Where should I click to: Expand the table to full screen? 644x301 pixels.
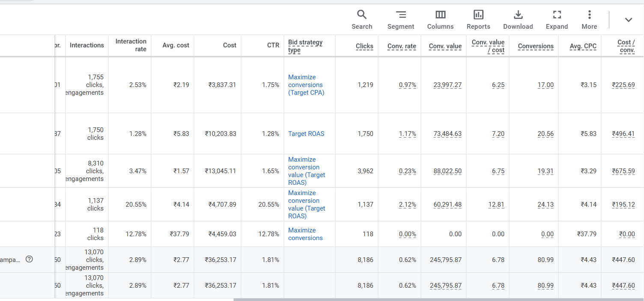click(x=557, y=20)
